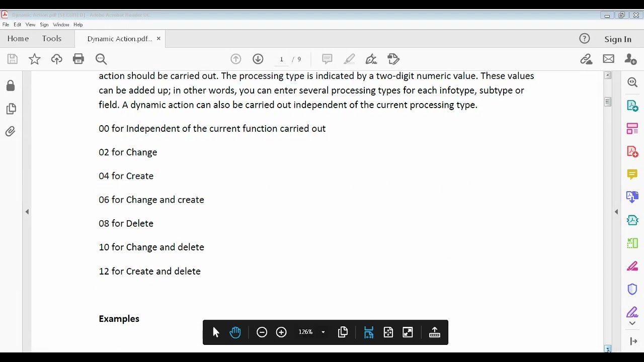The width and height of the screenshot is (644, 362).
Task: Open the Edit menu
Action: 18,25
